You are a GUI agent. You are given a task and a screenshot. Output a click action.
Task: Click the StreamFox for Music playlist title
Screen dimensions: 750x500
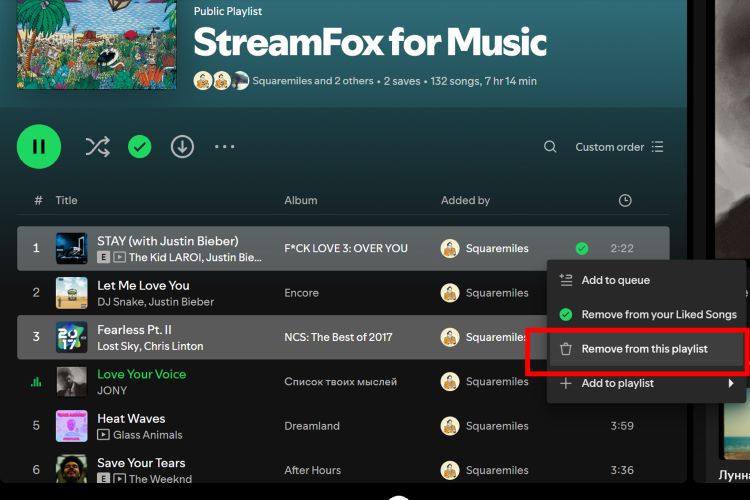(370, 42)
